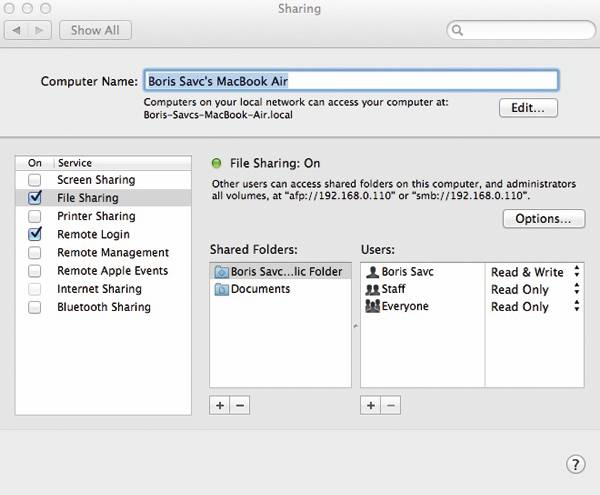The image size is (600, 495).
Task: Click the back navigation arrow
Action: [x=17, y=30]
